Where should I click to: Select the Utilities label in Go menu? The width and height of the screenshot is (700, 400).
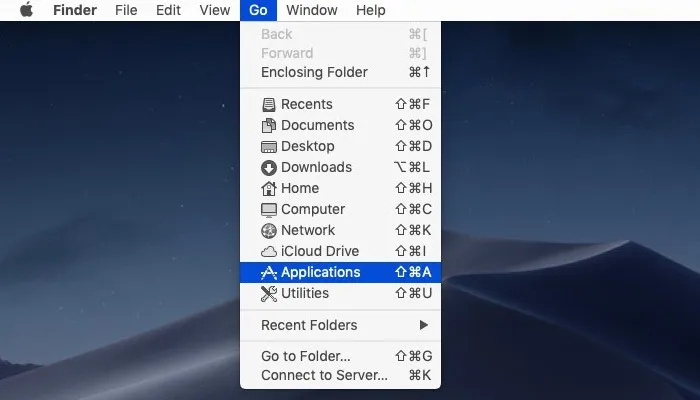click(x=305, y=293)
